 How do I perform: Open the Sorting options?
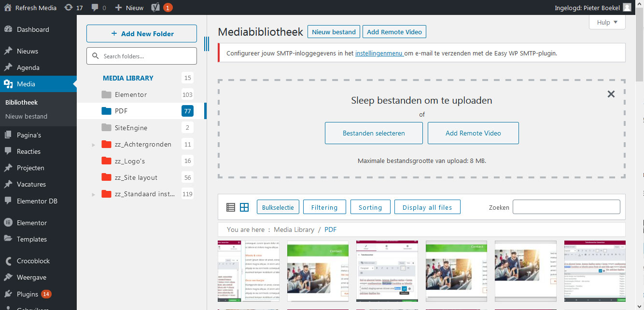coord(370,207)
